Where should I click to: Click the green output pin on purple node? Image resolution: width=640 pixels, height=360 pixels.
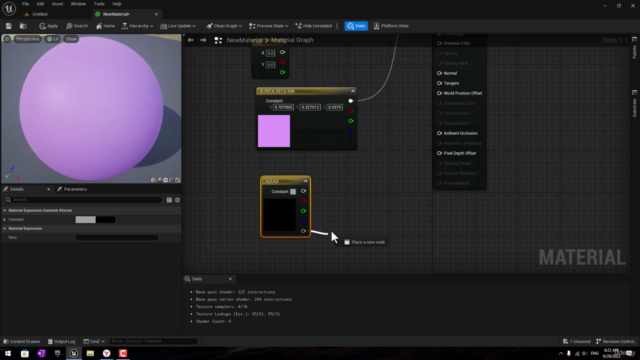tap(351, 121)
